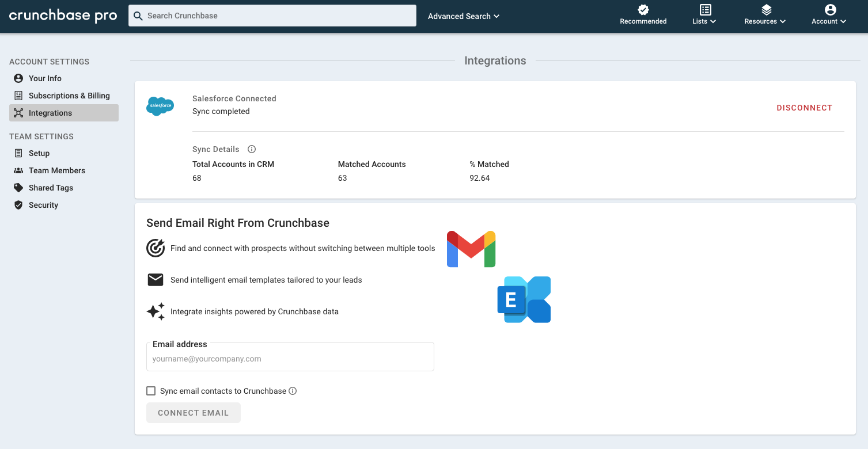Click the Sync completed status text
868x449 pixels.
coord(221,111)
